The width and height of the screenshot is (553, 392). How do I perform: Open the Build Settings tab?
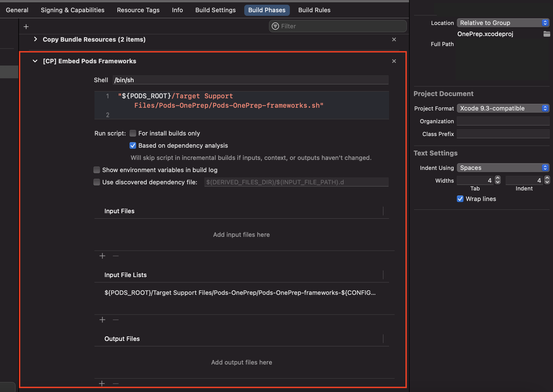(x=215, y=10)
